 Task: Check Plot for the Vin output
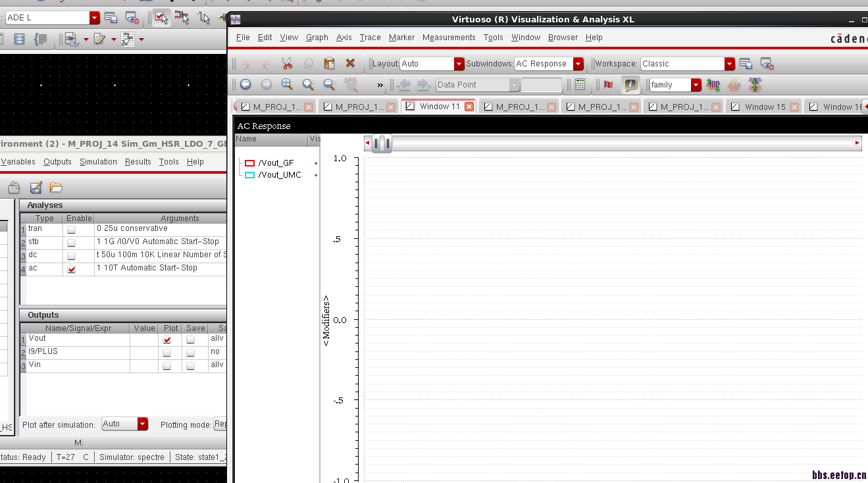[167, 367]
